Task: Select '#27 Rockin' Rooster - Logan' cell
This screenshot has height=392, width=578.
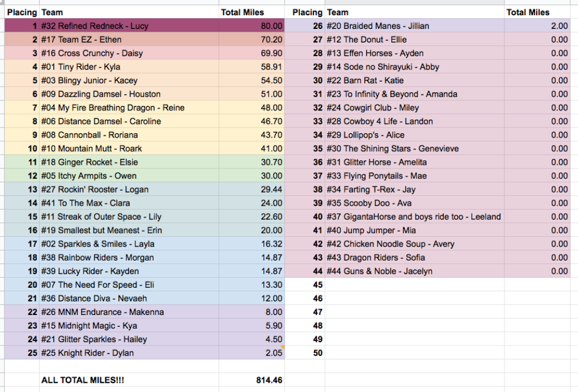Action: pos(129,189)
